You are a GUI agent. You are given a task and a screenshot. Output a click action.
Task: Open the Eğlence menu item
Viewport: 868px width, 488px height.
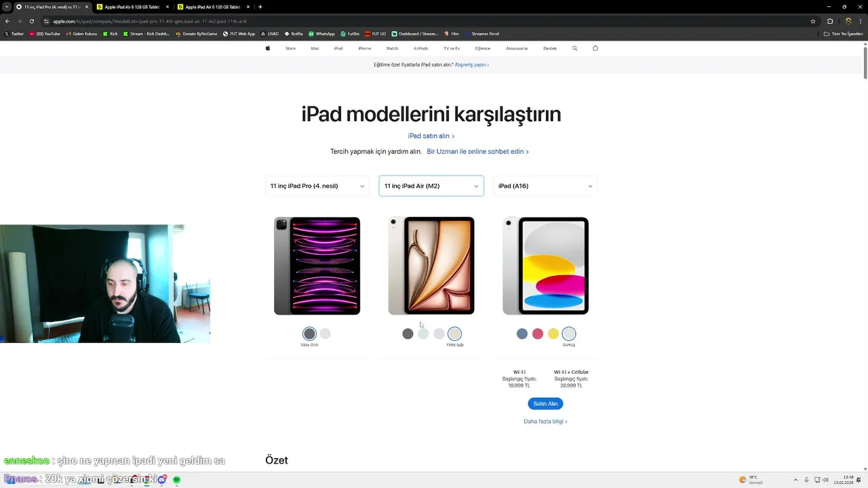[x=483, y=48]
